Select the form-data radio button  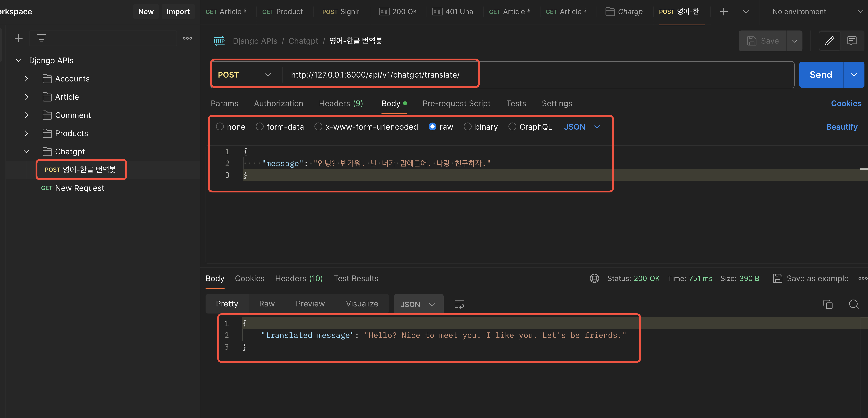(260, 127)
